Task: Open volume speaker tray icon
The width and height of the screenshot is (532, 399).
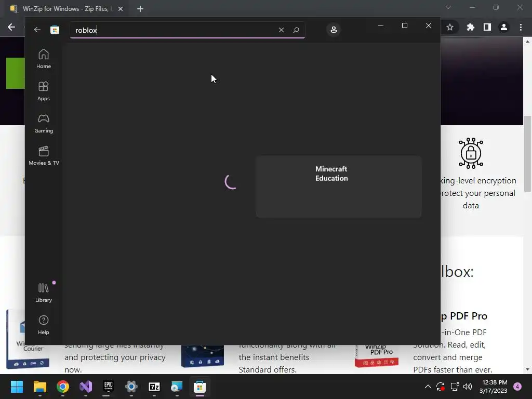Action: [x=468, y=387]
